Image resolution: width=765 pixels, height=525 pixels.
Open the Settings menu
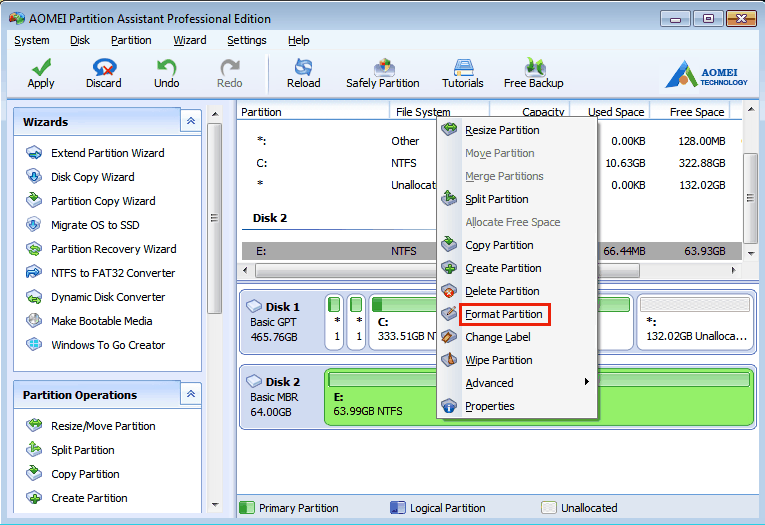(247, 40)
